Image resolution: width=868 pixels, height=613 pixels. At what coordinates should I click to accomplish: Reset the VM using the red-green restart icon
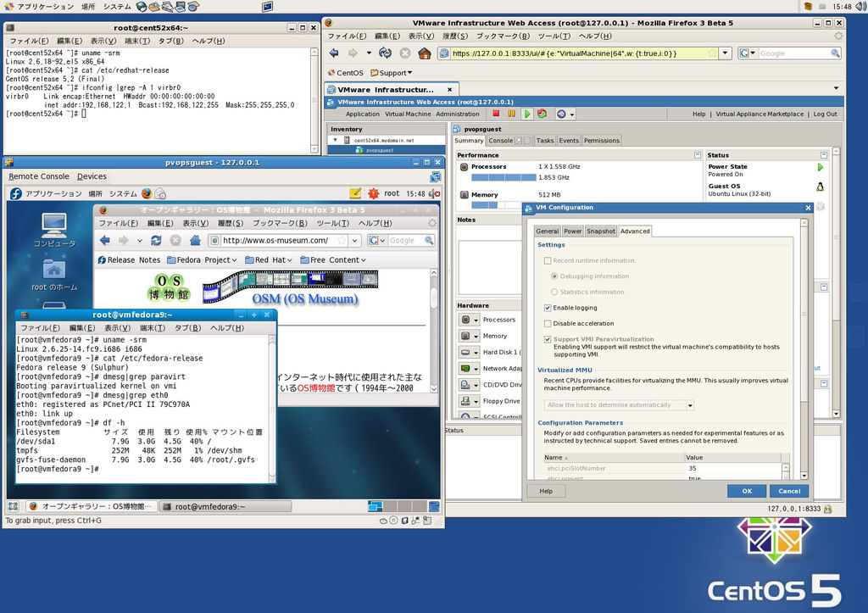tap(542, 114)
